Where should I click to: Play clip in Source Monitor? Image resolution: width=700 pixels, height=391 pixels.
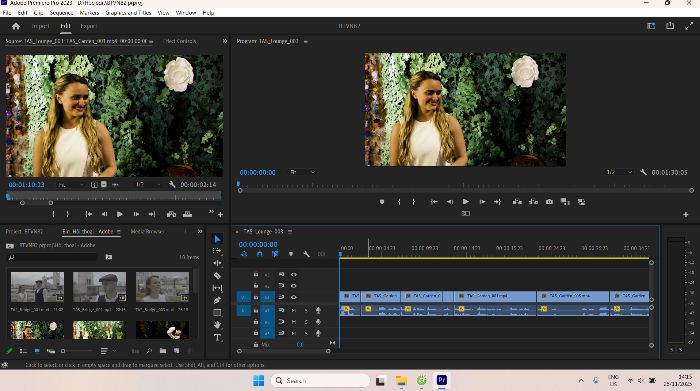pyautogui.click(x=120, y=214)
